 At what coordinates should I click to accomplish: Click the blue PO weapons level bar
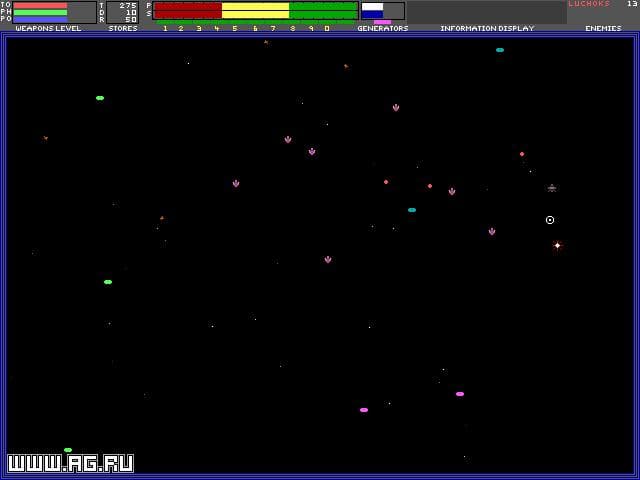click(x=40, y=19)
